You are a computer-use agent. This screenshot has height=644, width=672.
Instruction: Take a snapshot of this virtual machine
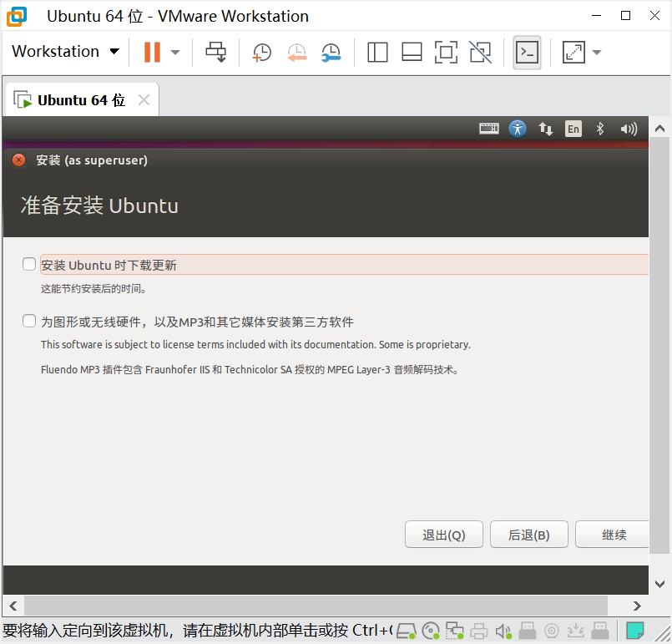pyautogui.click(x=261, y=53)
